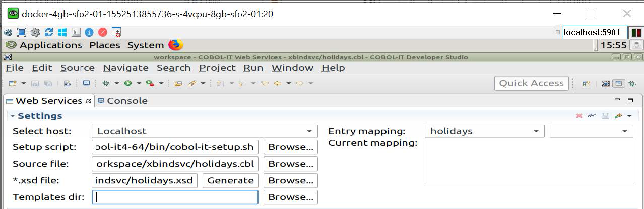This screenshot has height=209, width=644.
Task: Open the Select host Localhost combo box
Action: 205,131
